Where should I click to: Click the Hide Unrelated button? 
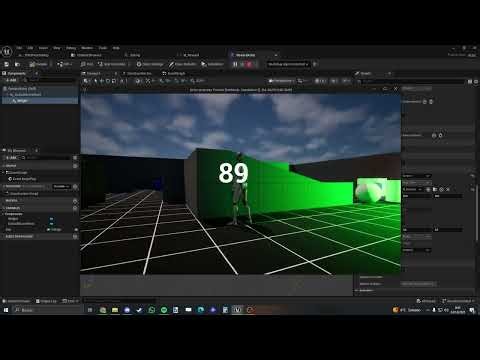tap(112, 64)
